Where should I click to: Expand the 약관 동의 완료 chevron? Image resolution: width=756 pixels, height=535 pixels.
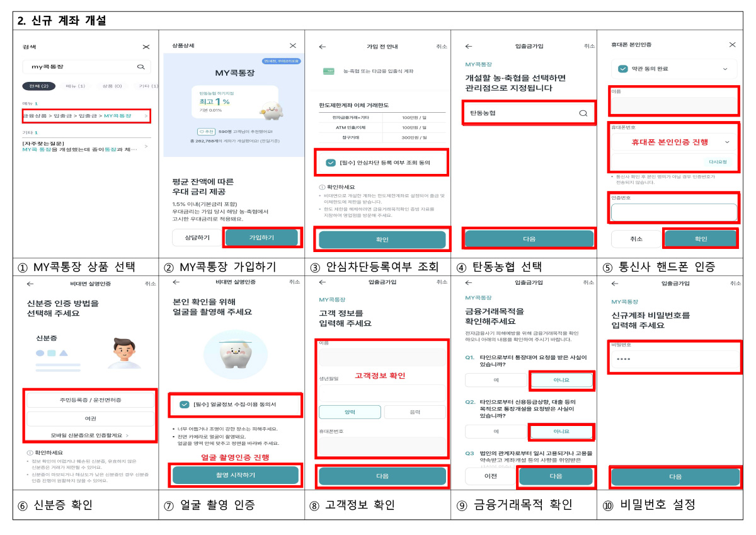(724, 68)
